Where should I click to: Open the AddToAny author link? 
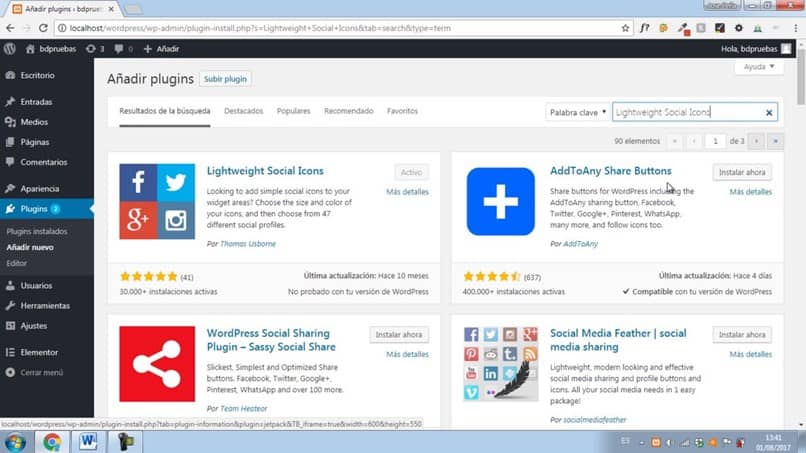pos(580,244)
